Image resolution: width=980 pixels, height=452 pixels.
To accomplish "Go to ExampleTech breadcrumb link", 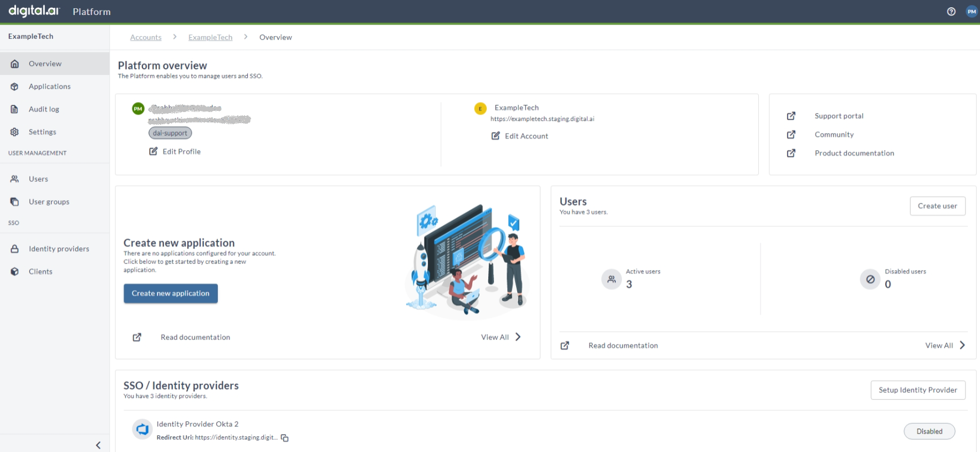I will [211, 37].
